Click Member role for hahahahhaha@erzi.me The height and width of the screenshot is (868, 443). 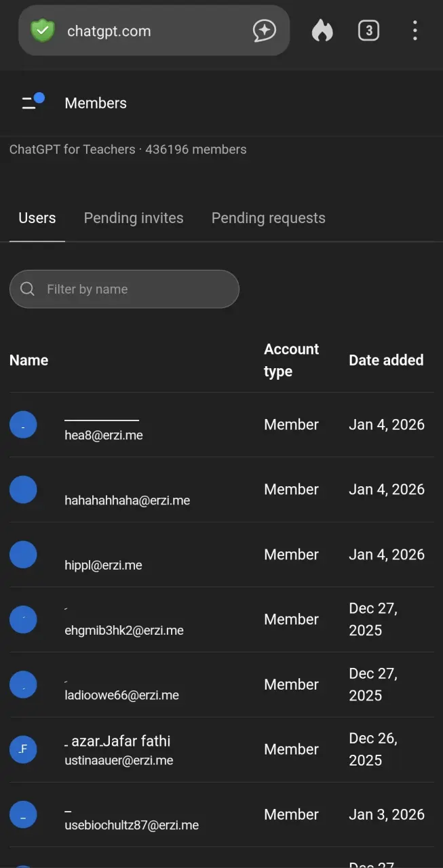(x=291, y=490)
